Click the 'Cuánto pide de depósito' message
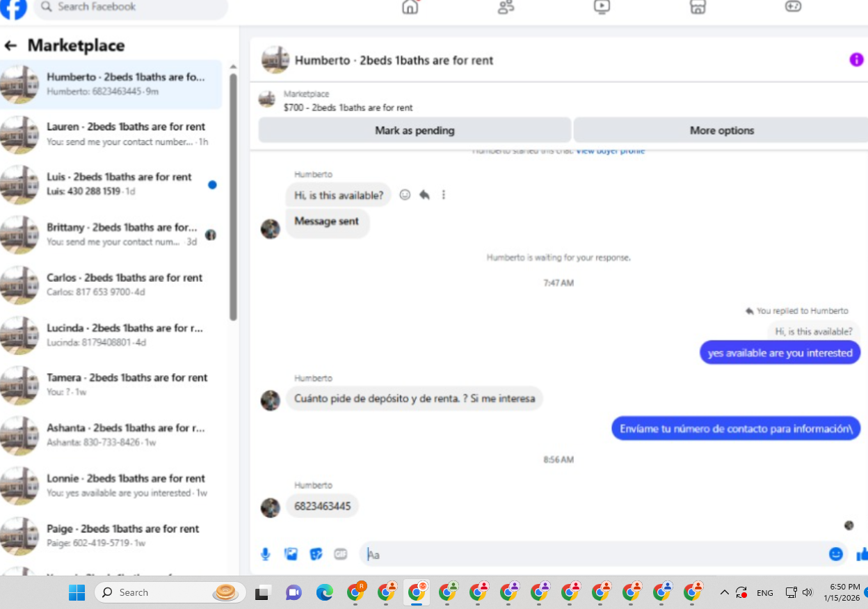Screen dimensions: 868x609 coord(415,399)
